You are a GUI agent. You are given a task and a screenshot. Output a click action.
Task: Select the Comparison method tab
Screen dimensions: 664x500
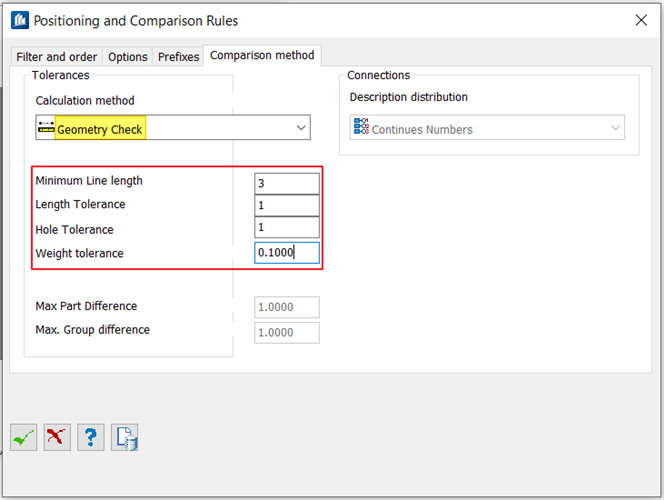coord(262,56)
